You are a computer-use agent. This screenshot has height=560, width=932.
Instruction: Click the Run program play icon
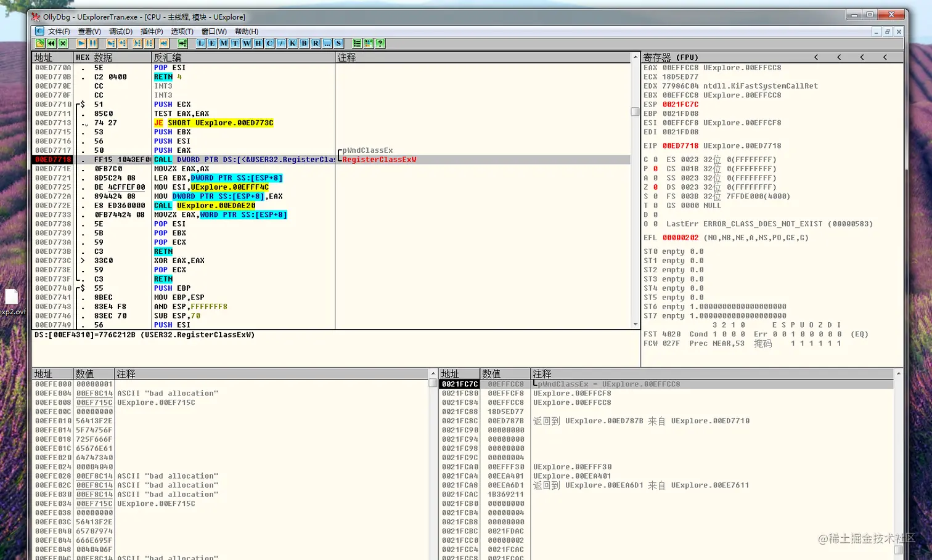point(81,43)
